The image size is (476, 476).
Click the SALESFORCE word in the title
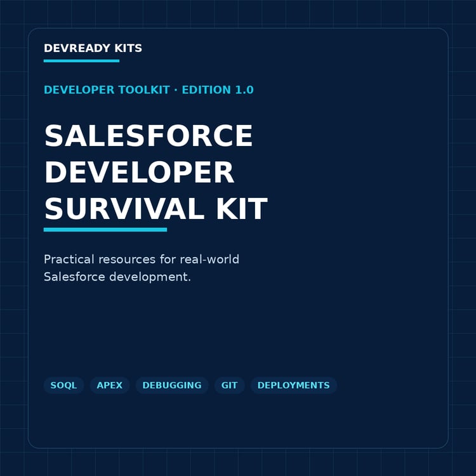click(x=149, y=136)
